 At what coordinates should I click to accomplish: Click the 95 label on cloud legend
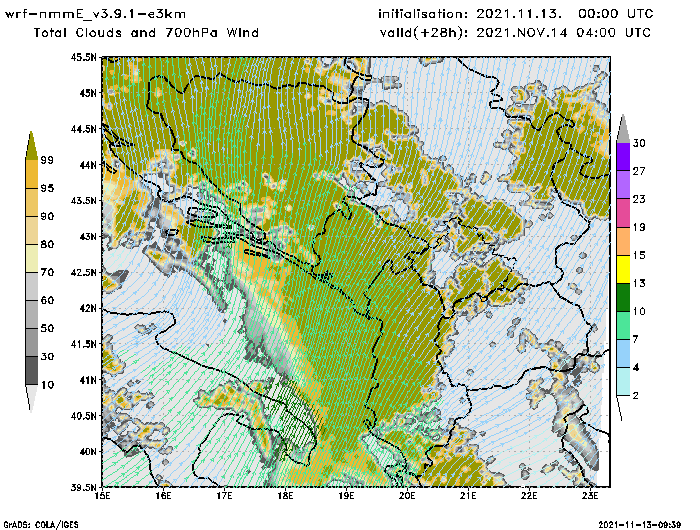47,188
